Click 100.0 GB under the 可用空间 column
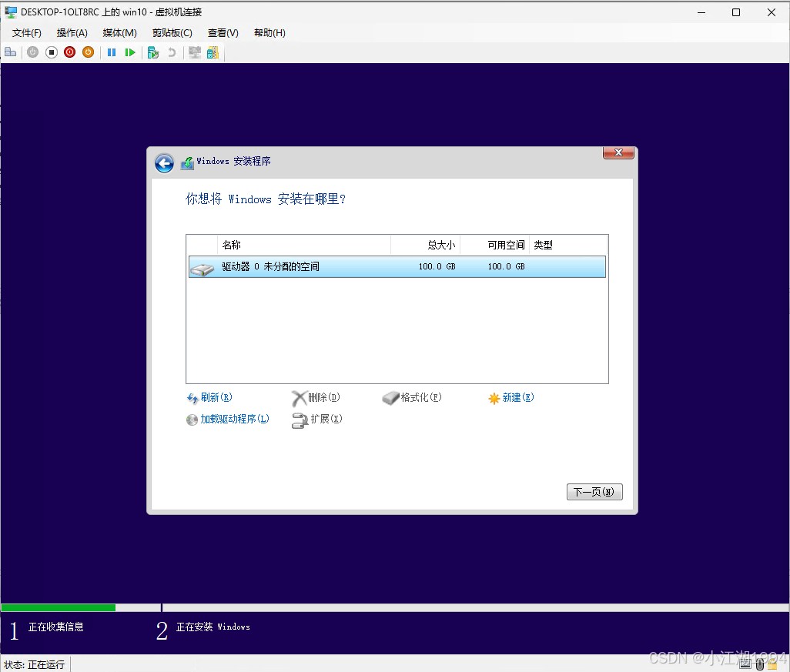 click(x=507, y=266)
